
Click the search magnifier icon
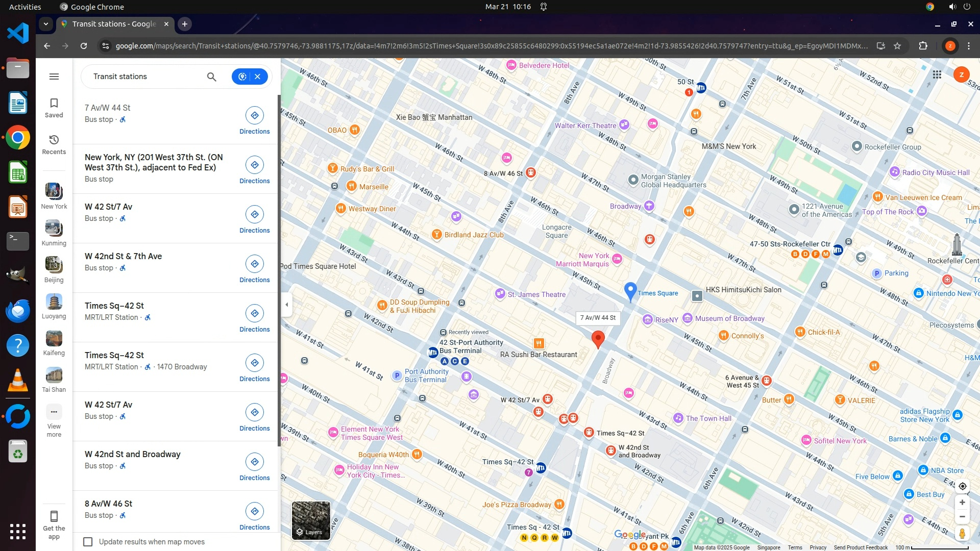(x=211, y=77)
